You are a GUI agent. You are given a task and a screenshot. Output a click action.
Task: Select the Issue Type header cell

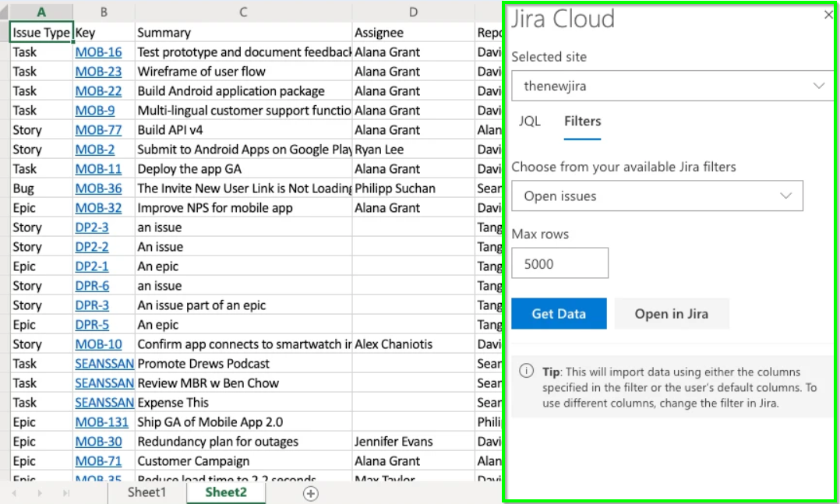[41, 32]
